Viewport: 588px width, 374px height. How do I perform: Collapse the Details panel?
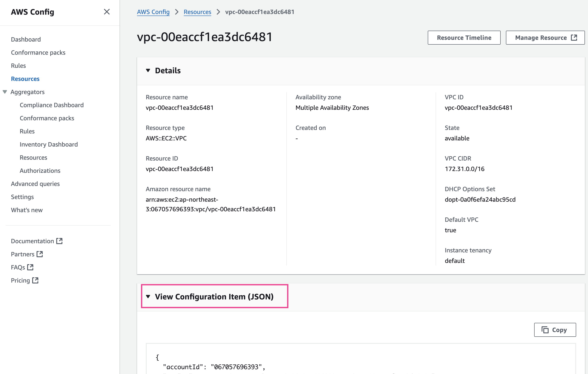148,70
